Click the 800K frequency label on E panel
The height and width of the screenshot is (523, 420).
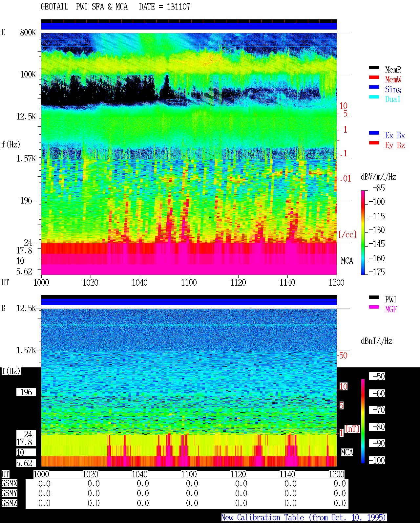pos(28,32)
